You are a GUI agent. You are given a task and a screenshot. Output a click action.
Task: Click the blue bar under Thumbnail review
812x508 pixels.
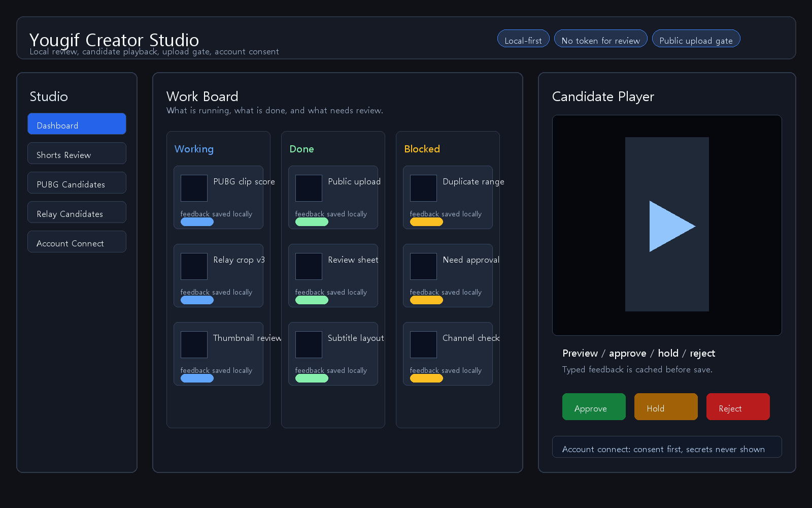[197, 378]
